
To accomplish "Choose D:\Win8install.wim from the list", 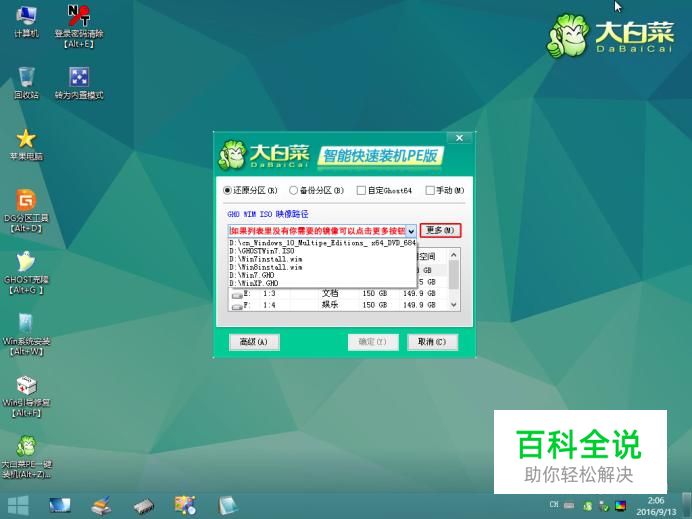I will point(323,267).
